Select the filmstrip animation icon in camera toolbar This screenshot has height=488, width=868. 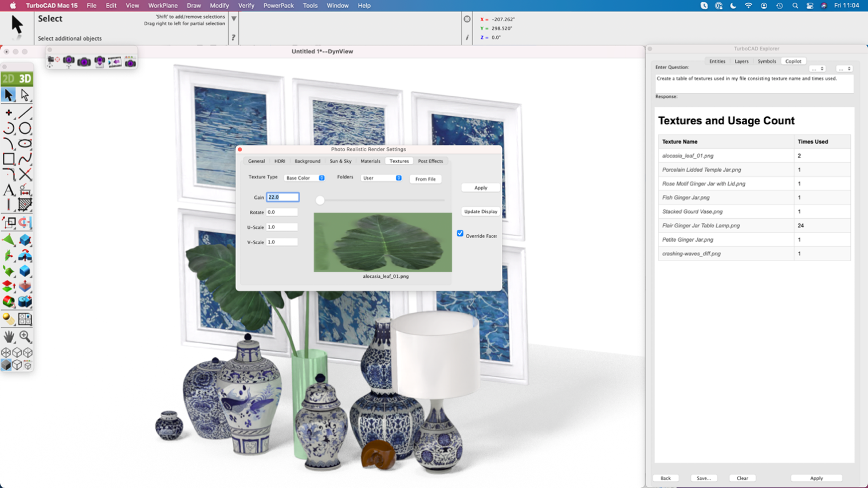click(115, 61)
